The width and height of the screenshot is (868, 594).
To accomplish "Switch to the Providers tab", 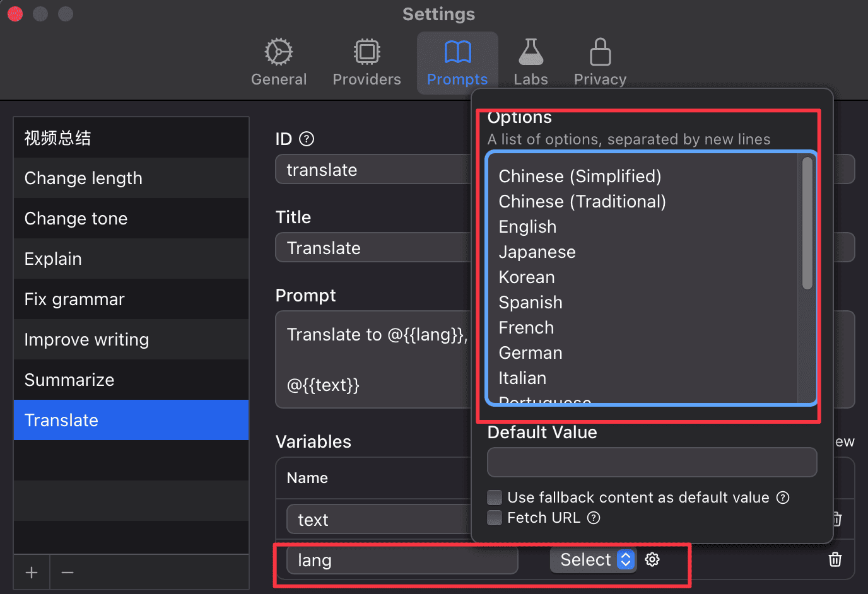I will point(367,62).
